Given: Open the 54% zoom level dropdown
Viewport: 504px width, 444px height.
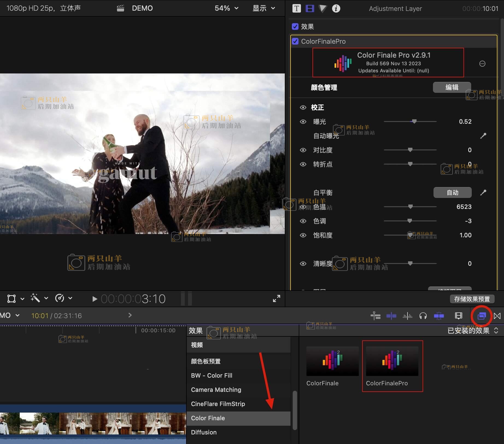Looking at the screenshot, I should (227, 8).
